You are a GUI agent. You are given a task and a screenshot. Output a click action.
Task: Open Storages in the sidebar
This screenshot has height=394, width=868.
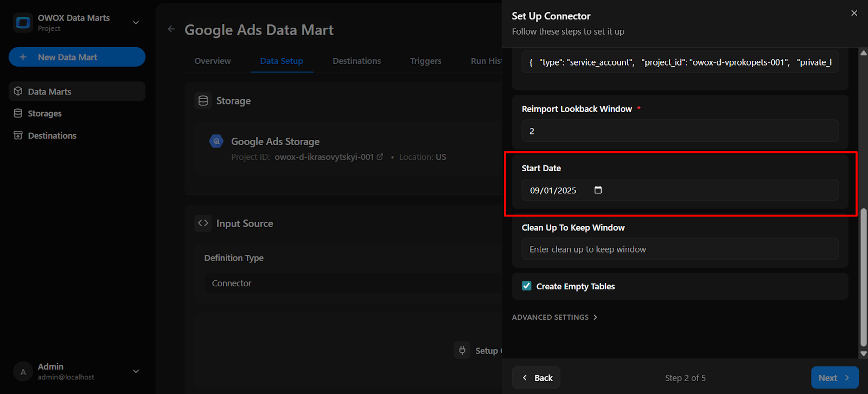[77, 113]
